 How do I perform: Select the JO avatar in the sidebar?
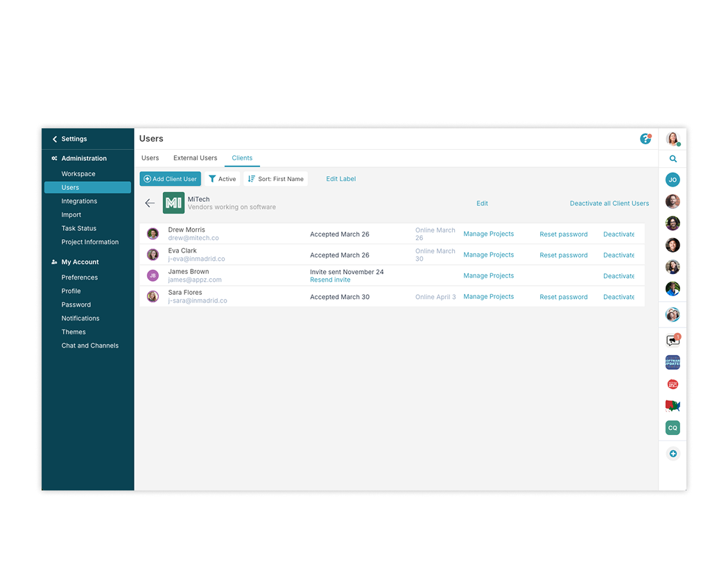[x=672, y=179]
